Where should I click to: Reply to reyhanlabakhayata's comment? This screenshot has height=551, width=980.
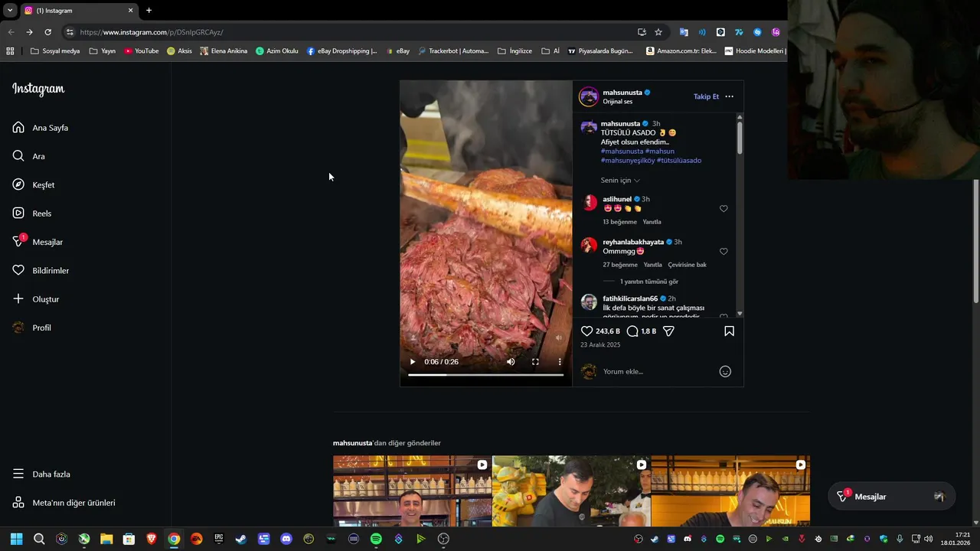pos(653,265)
